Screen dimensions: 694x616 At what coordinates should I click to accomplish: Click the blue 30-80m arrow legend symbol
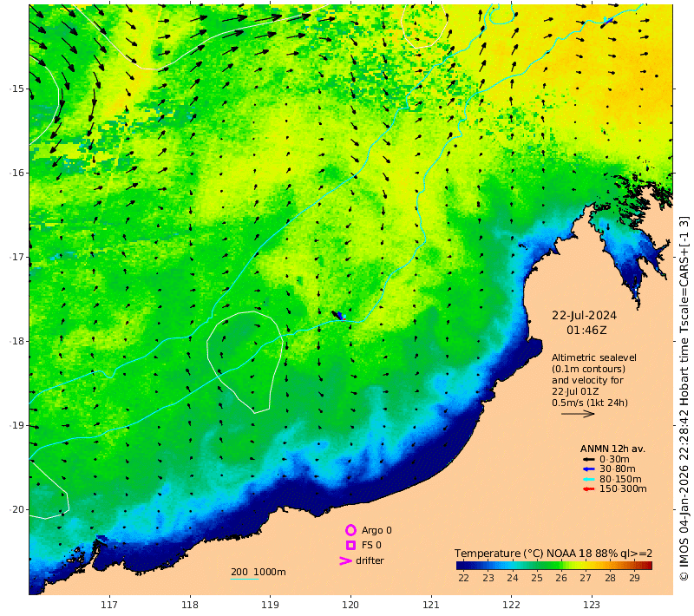(x=589, y=469)
